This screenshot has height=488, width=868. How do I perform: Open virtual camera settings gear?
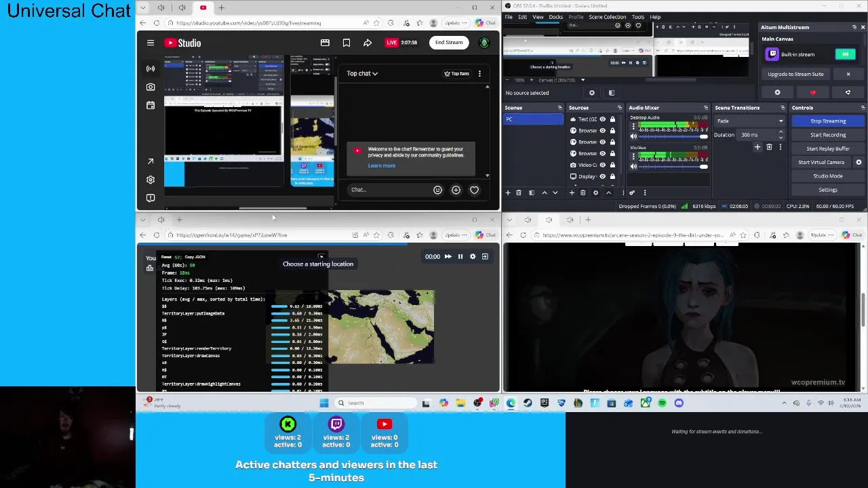coord(859,162)
